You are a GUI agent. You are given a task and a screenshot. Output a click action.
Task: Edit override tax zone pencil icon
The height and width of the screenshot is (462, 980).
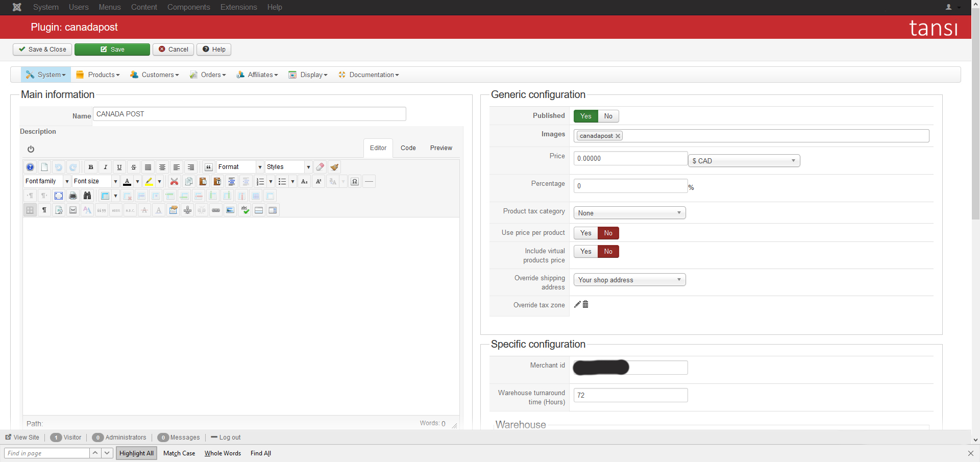[577, 304]
